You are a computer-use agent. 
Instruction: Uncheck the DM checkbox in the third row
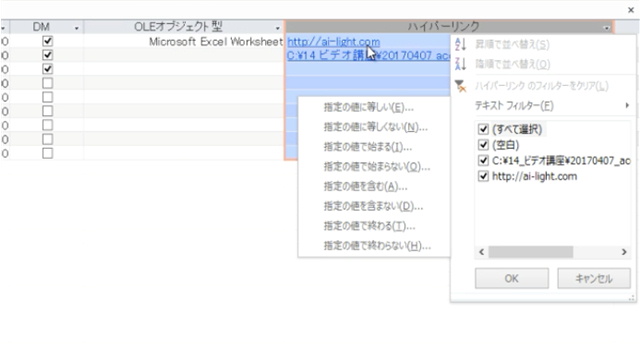click(x=47, y=69)
